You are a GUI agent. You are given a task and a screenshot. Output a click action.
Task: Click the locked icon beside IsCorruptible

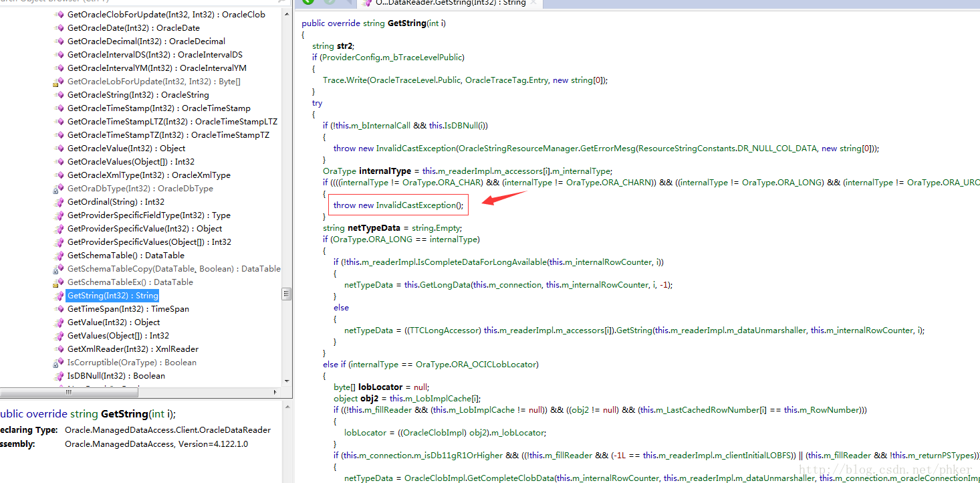[x=59, y=363]
